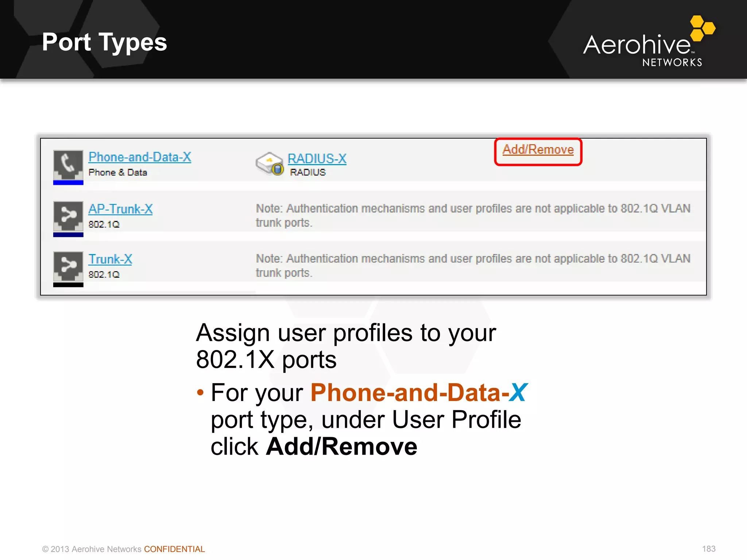Click the RADIUS-X server icon

click(x=270, y=164)
